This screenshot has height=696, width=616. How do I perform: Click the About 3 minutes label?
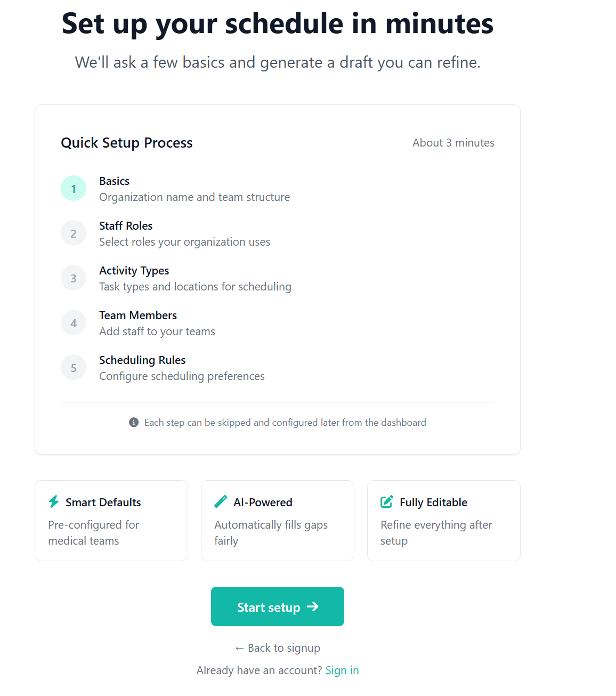pyautogui.click(x=453, y=142)
